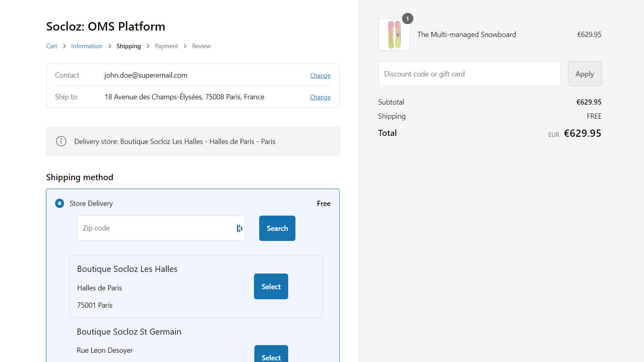Click the Payment breadcrumb step
The width and height of the screenshot is (644, 362).
[x=166, y=46]
